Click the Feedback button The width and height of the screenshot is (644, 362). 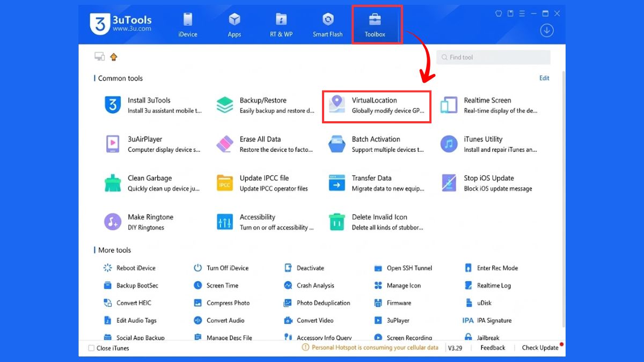click(493, 348)
